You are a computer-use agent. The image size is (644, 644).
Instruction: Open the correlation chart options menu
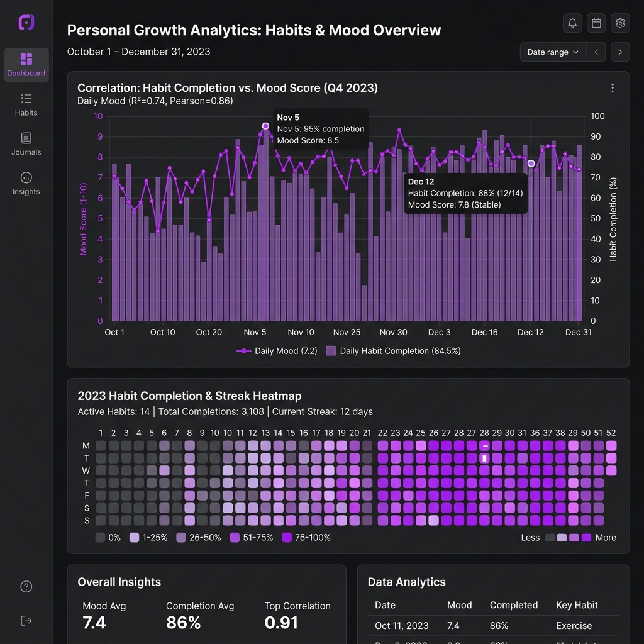(x=613, y=88)
